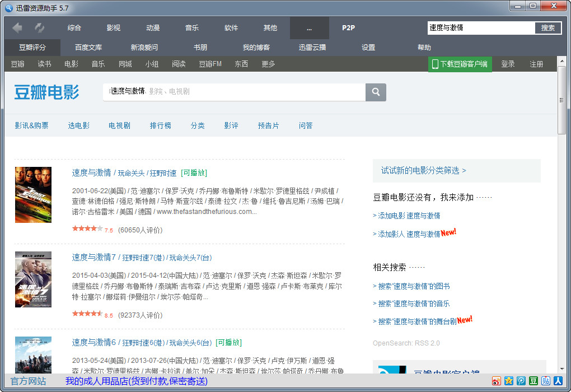The height and width of the screenshot is (392, 571).
Task: Open 读书 in Douban top nav
Action: click(x=44, y=64)
